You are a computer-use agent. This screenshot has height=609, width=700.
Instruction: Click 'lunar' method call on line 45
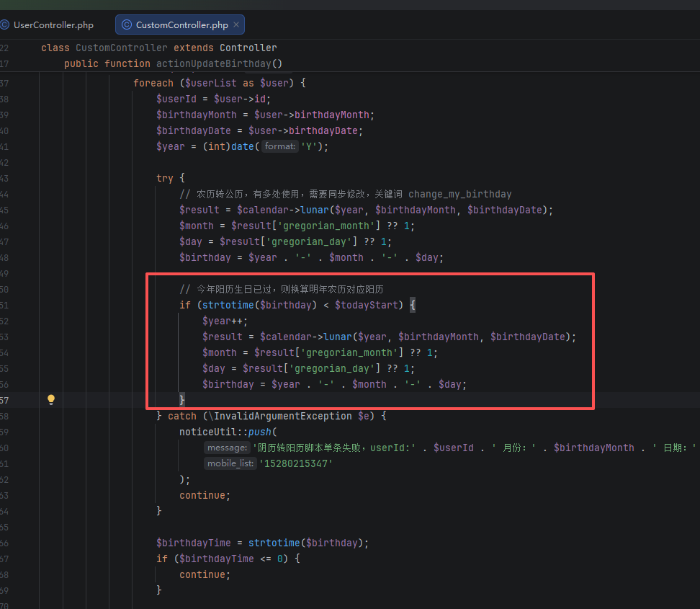pyautogui.click(x=314, y=210)
